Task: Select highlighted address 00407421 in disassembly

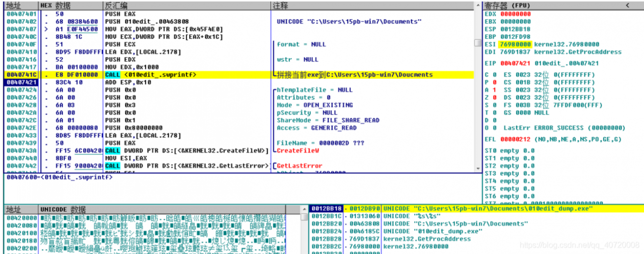Action: [x=21, y=82]
